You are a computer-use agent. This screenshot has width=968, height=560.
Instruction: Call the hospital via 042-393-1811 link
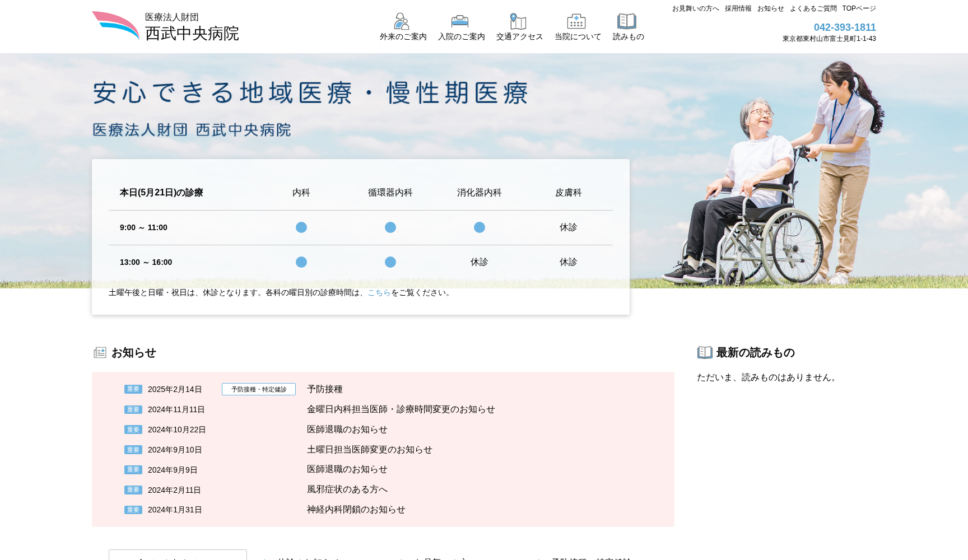pos(844,26)
